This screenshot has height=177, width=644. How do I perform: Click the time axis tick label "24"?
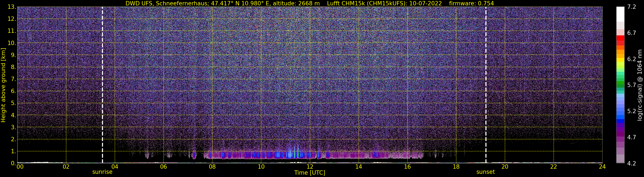click(602, 167)
